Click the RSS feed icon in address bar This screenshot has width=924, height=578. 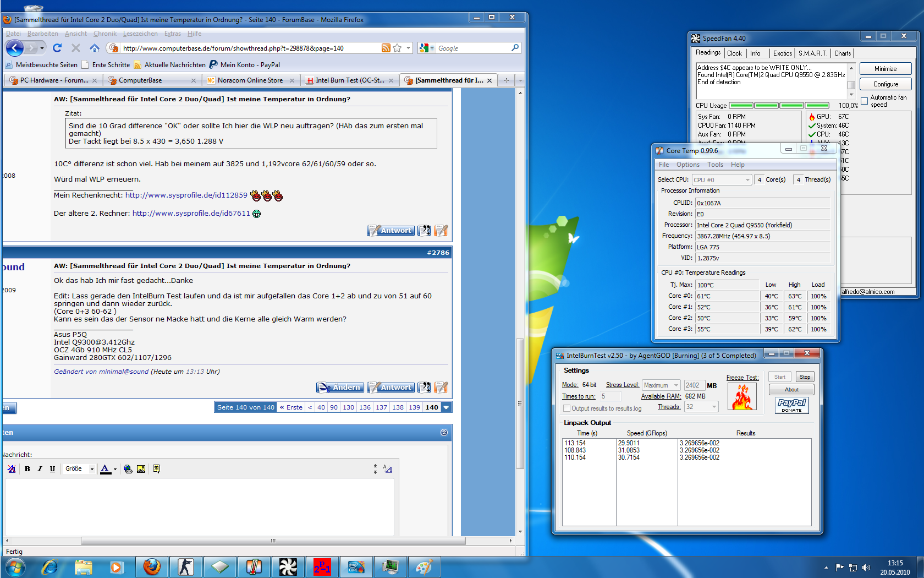coord(386,48)
